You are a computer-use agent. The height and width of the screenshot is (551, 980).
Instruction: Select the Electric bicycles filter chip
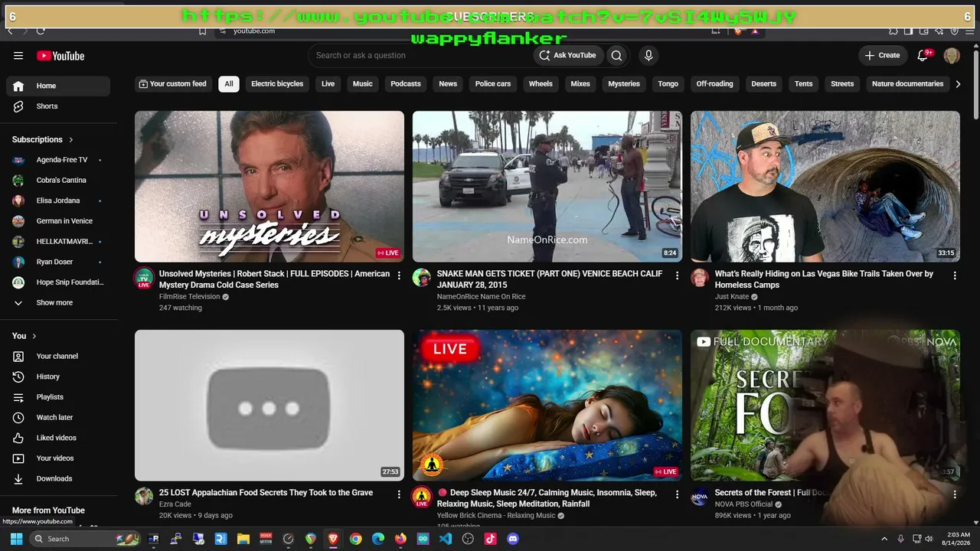pos(277,84)
